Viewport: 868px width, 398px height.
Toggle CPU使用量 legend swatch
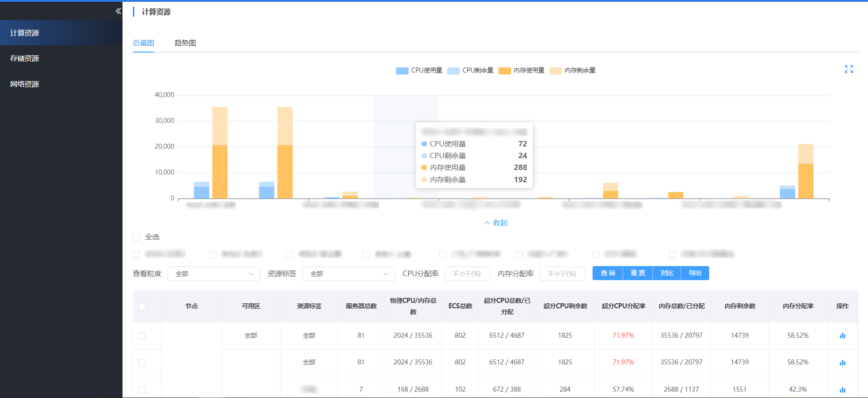[402, 71]
